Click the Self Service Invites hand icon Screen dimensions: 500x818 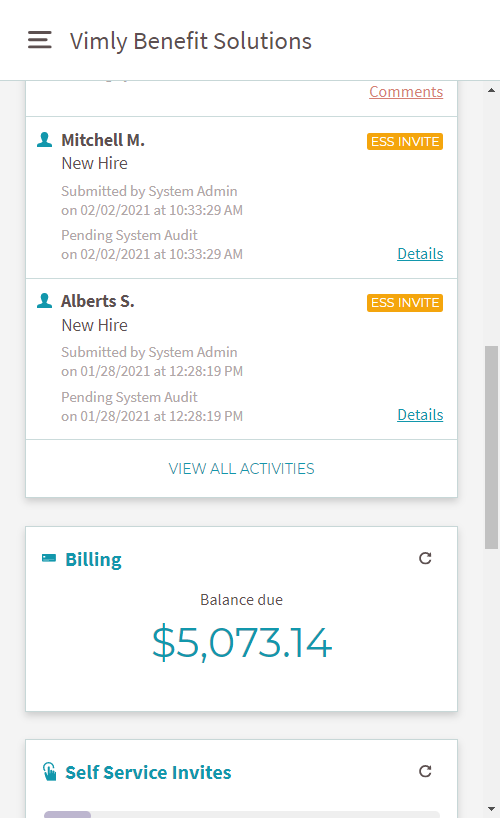[50, 772]
